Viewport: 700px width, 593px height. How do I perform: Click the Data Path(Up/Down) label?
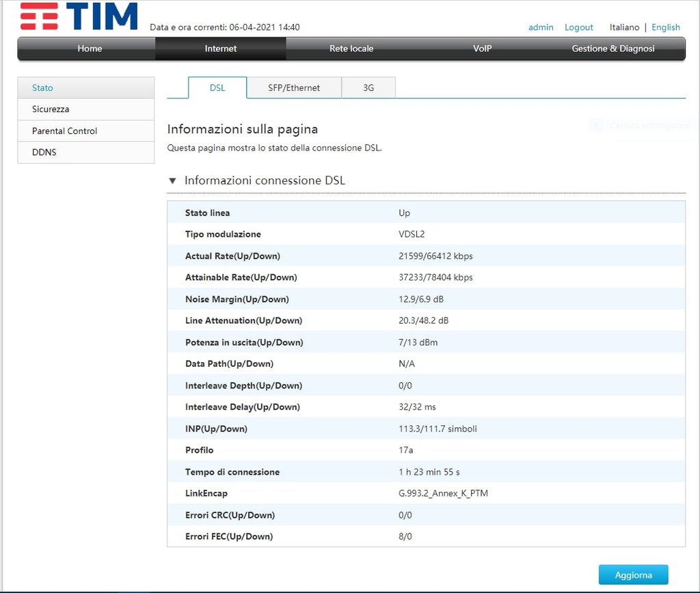pos(229,364)
